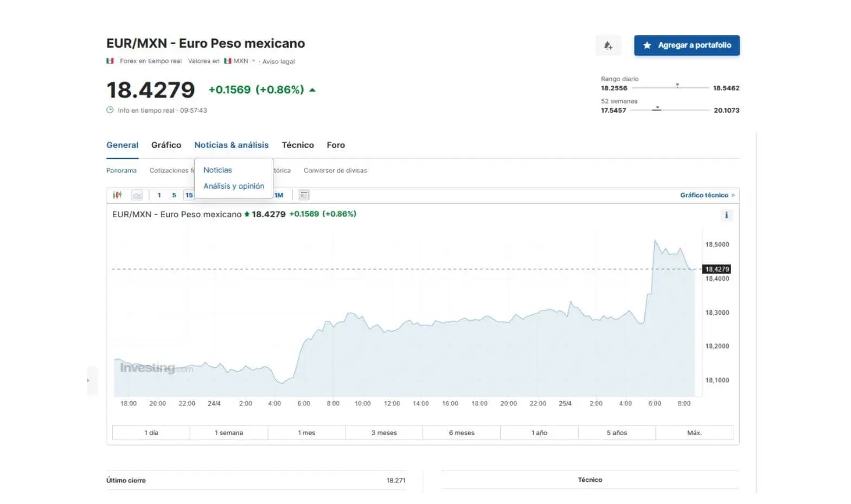Switch to the General tab
The height and width of the screenshot is (504, 851).
click(122, 145)
